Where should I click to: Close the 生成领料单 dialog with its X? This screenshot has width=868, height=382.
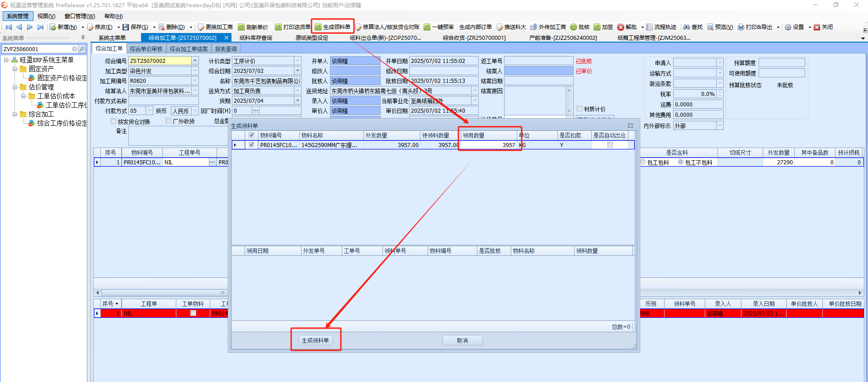pos(630,125)
